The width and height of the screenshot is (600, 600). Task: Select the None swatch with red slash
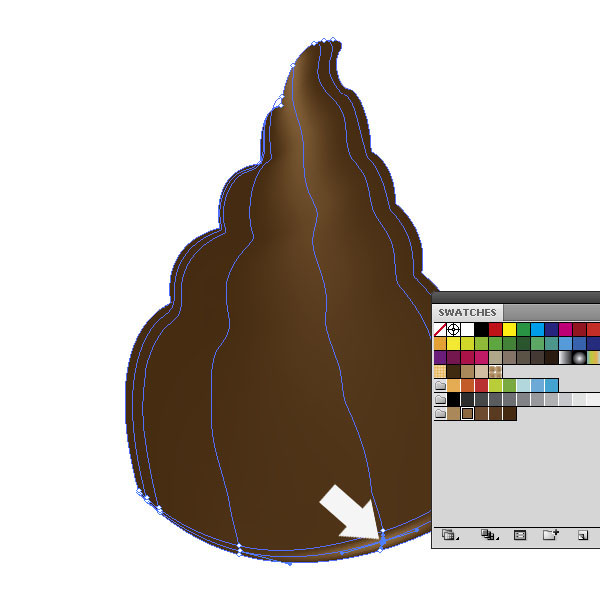tap(440, 329)
